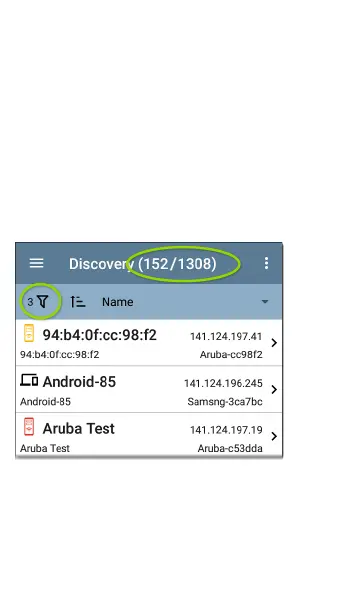Image resolution: width=360 pixels, height=612 pixels.
Task: Click the Aruba-c53dda MAC label
Action: tap(230, 448)
